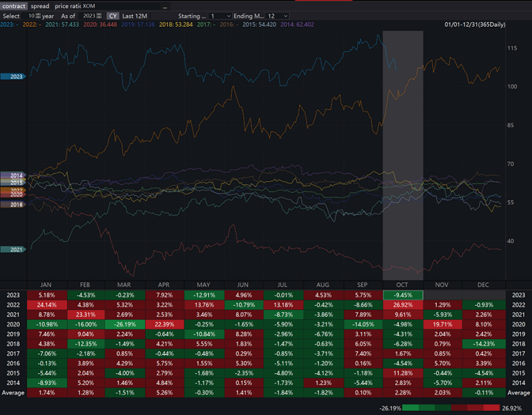532x415 pixels.
Task: Expand the Ending month dropdown
Action: pos(278,15)
